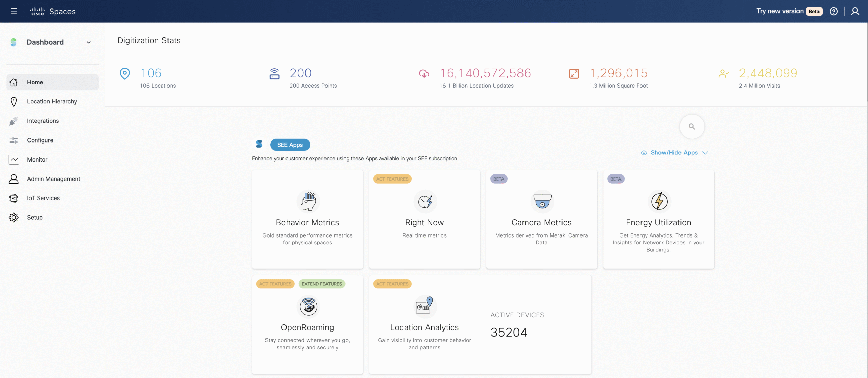The image size is (868, 378).
Task: Click the 200 Access Points label
Action: click(x=313, y=86)
